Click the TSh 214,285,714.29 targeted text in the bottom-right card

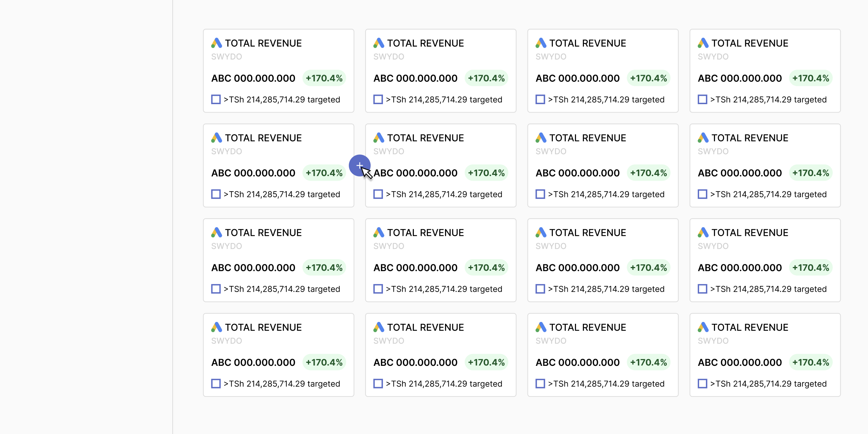(768, 384)
